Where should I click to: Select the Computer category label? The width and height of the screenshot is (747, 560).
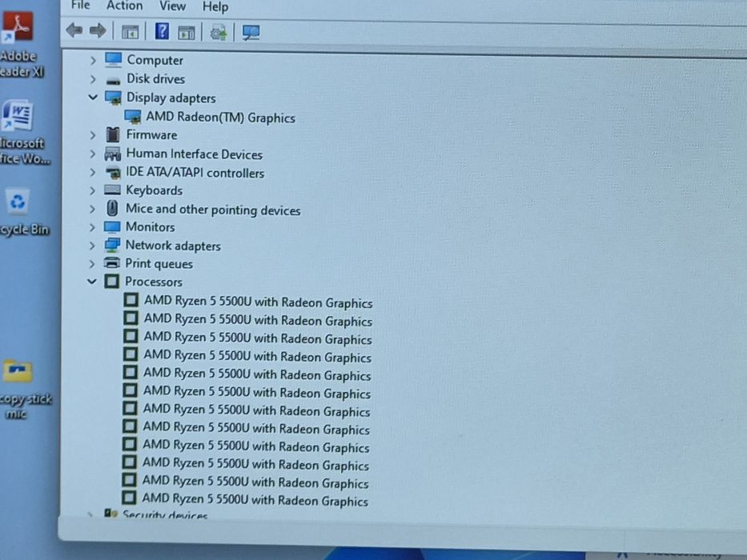[x=155, y=61]
